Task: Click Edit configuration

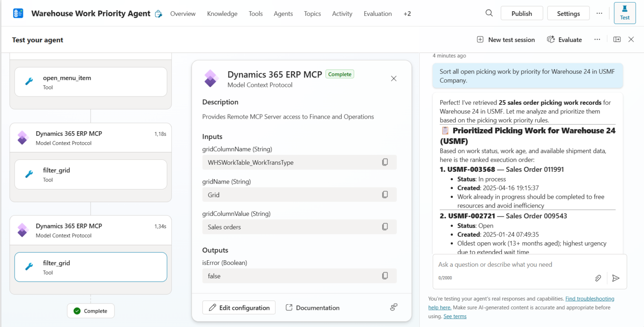Action: point(239,307)
